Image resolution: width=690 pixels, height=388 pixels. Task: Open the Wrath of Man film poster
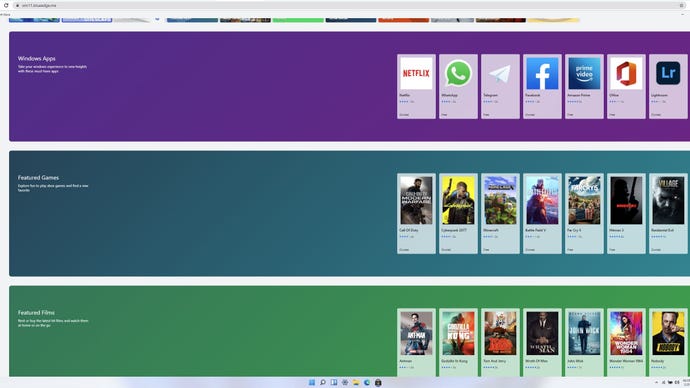coord(542,333)
